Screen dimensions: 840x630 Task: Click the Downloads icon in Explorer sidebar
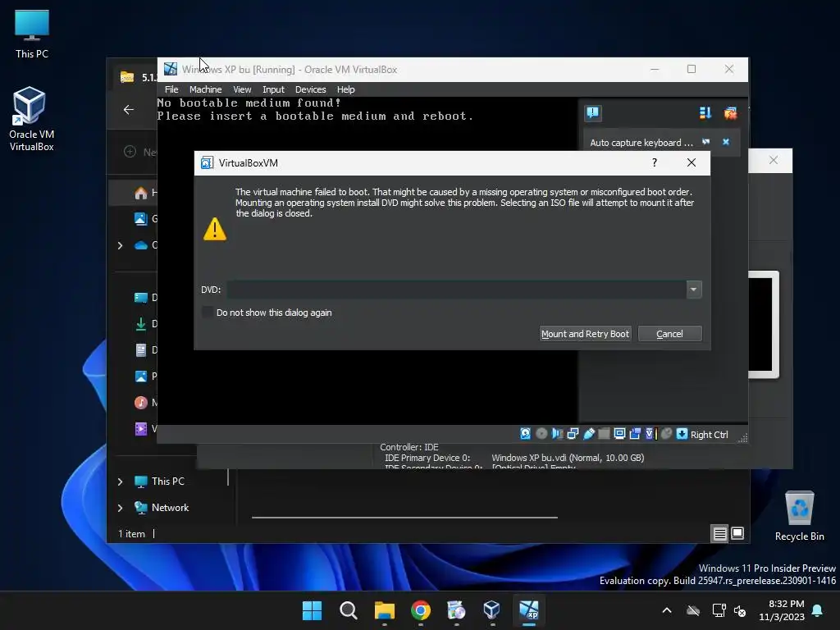pos(141,323)
